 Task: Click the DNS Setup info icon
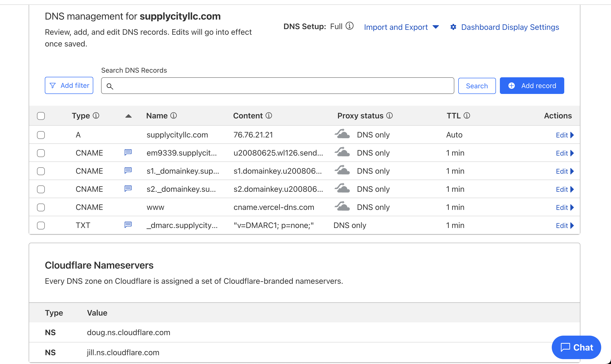349,26
